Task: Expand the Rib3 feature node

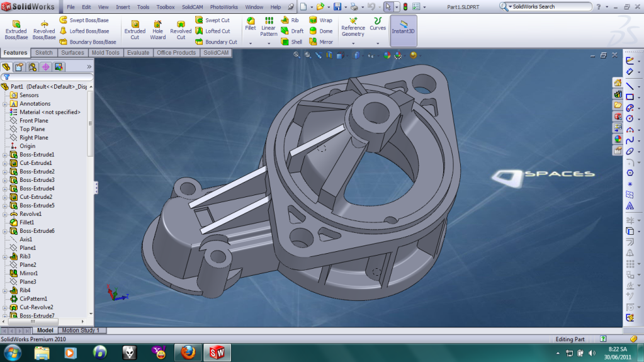Action: point(5,256)
